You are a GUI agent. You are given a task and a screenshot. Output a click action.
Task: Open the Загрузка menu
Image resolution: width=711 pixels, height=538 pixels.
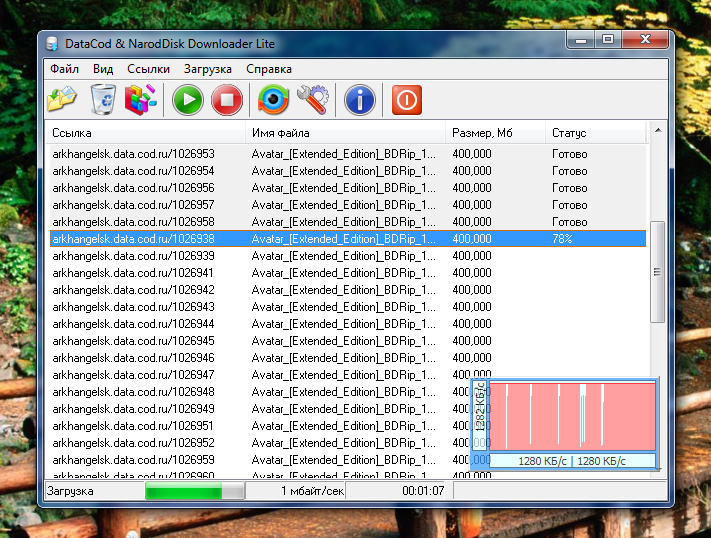click(x=208, y=69)
